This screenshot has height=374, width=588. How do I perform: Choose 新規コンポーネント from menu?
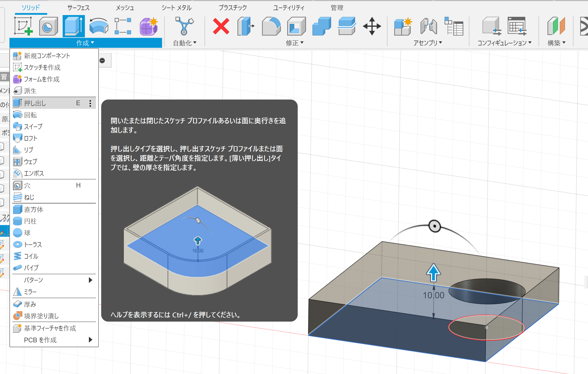pos(54,56)
